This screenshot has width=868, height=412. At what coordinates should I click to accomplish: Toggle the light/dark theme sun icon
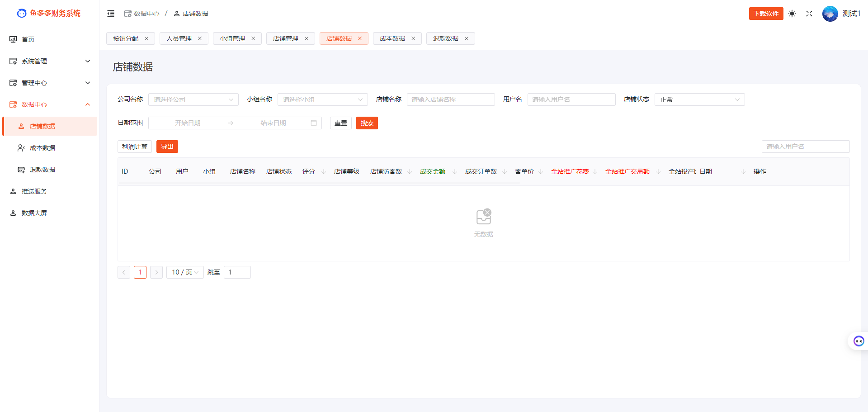(x=792, y=14)
